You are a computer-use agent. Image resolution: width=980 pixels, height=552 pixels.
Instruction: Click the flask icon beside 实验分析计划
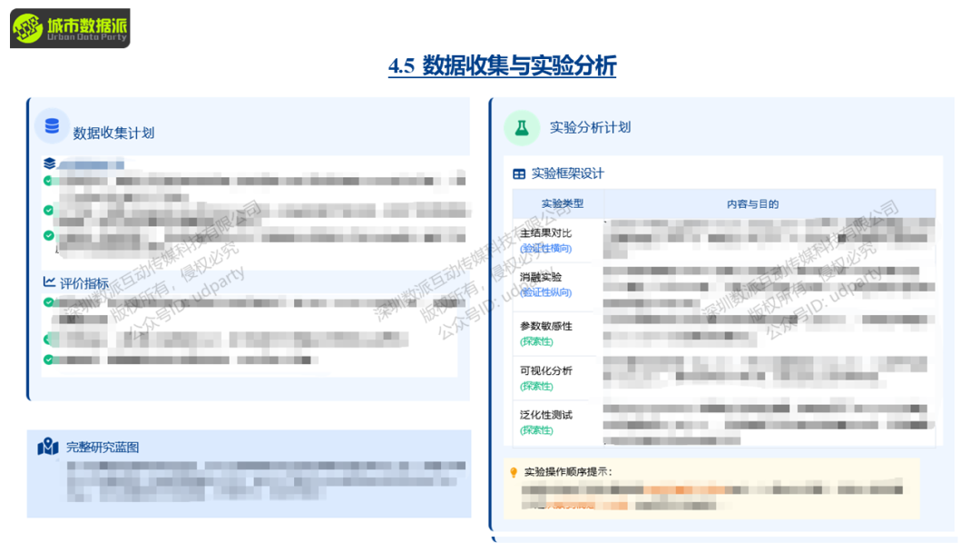click(522, 127)
